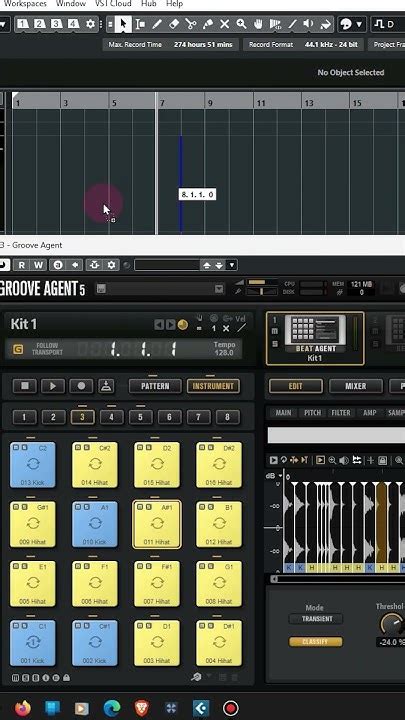
Task: Open the kit load icon beside Groove Agent logo
Action: [x=101, y=289]
